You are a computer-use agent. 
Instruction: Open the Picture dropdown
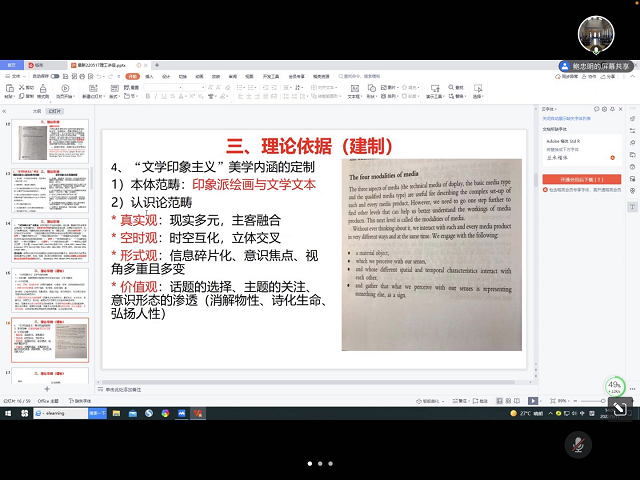tap(389, 87)
